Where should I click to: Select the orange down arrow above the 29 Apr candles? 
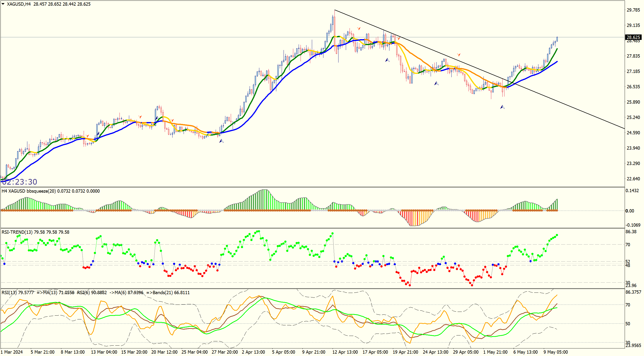[x=459, y=55]
